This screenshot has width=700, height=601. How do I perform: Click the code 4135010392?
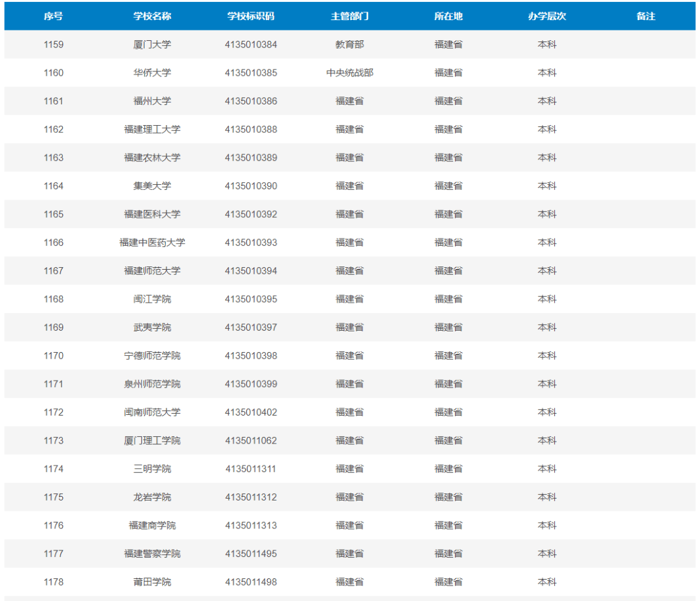[251, 215]
